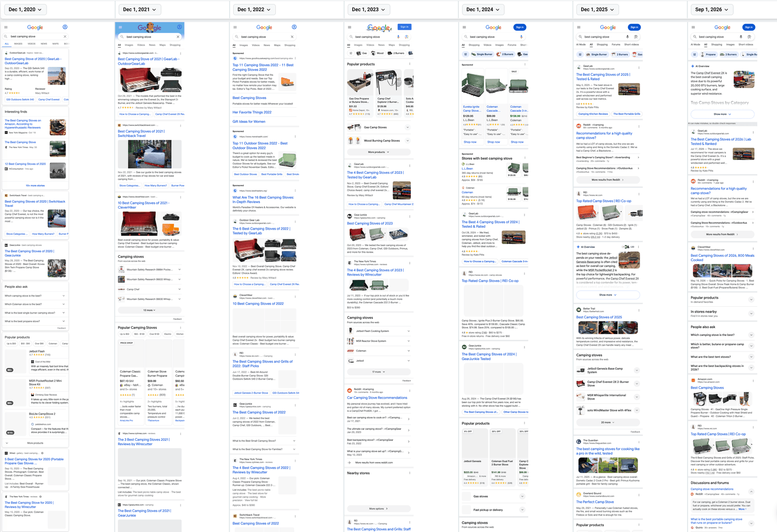Click microphone voice search icon in 2025 page
Screen dimensions: 777x532
coord(627,37)
